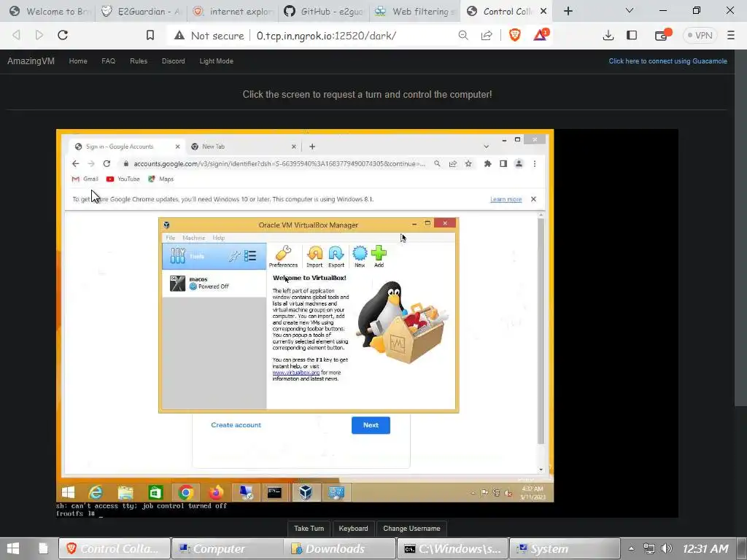
Task: Open the on-screen Keyboard button
Action: (353, 528)
